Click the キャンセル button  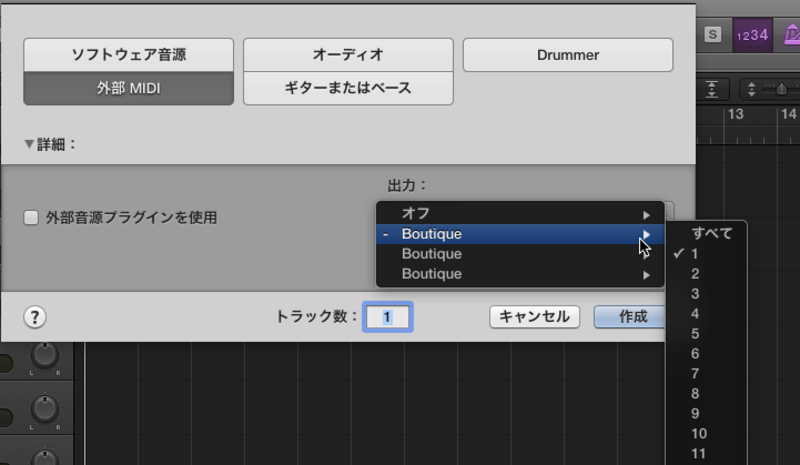534,317
